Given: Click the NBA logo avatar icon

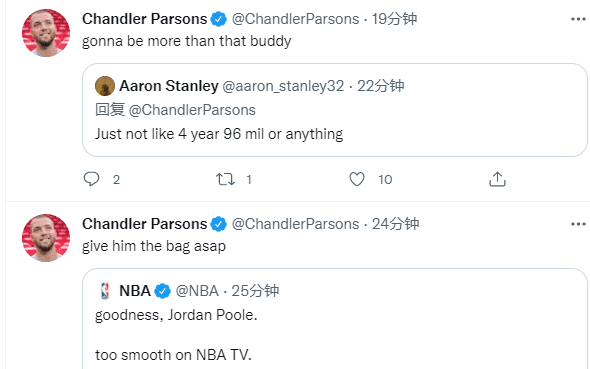Looking at the screenshot, I should pyautogui.click(x=105, y=291).
